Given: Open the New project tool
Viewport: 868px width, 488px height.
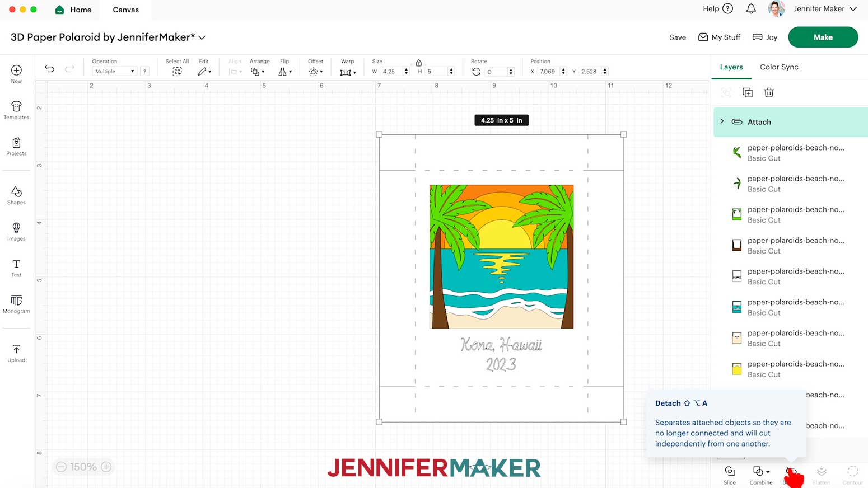Looking at the screenshot, I should [x=16, y=73].
